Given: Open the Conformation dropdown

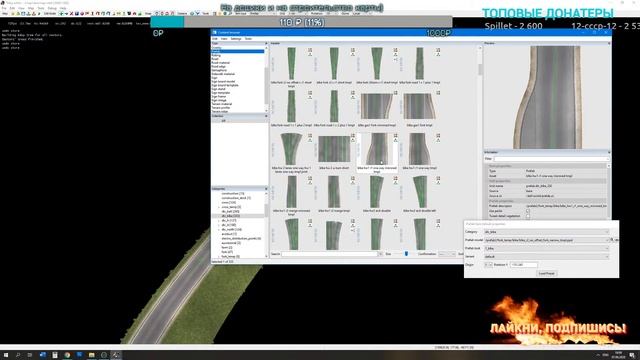Looking at the screenshot, I should [447, 254].
